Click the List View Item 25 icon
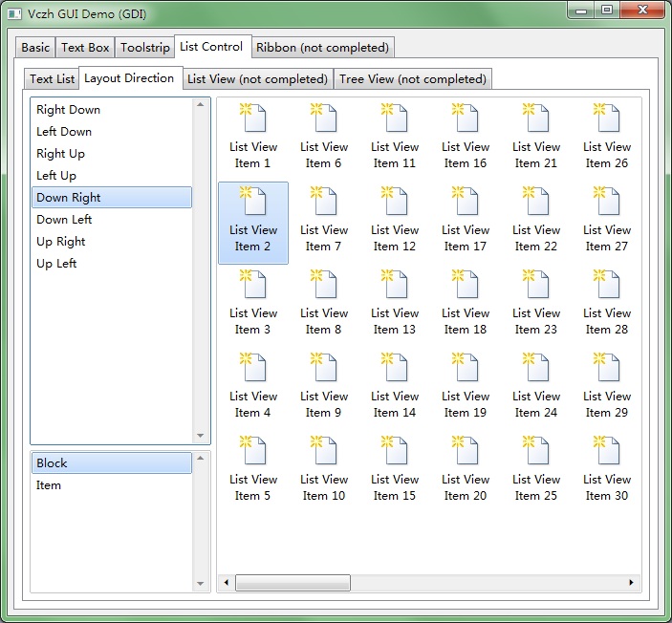 [x=535, y=450]
